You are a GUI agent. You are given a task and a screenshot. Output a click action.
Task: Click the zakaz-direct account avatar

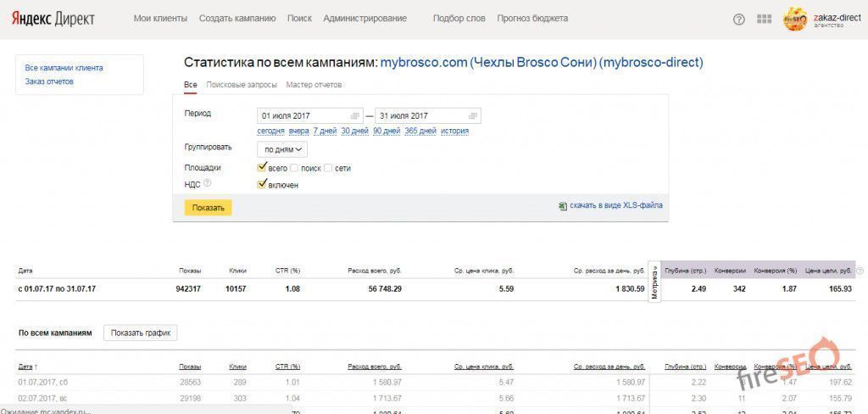click(795, 19)
